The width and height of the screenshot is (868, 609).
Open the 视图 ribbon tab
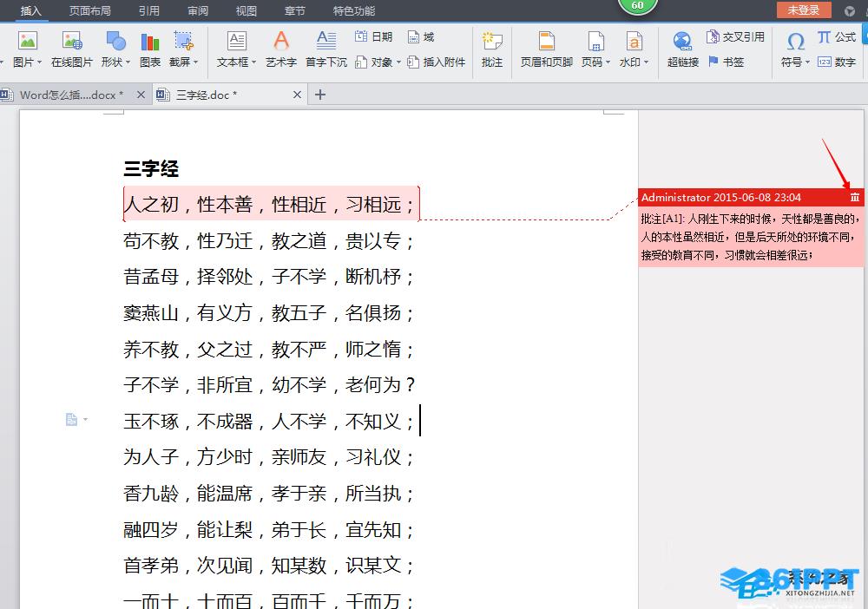pos(247,10)
